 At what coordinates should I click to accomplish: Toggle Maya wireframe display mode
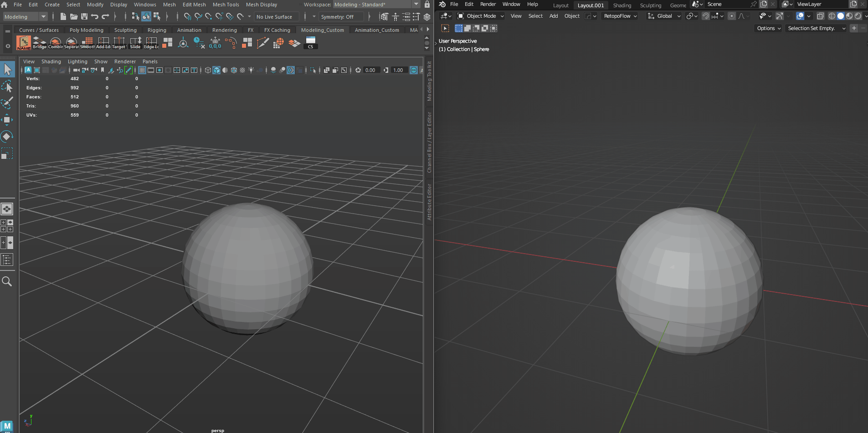tap(208, 70)
